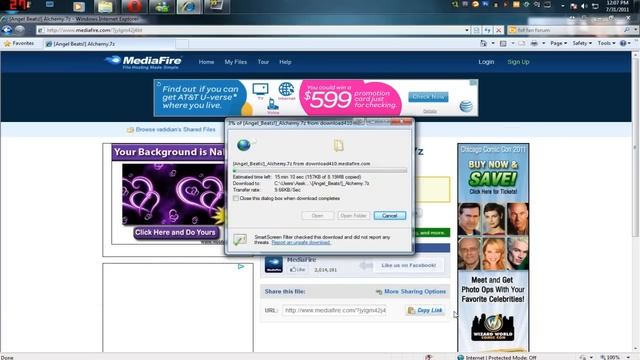The height and width of the screenshot is (360, 640).
Task: Click the refresh icon beside address bar
Action: click(x=487, y=30)
